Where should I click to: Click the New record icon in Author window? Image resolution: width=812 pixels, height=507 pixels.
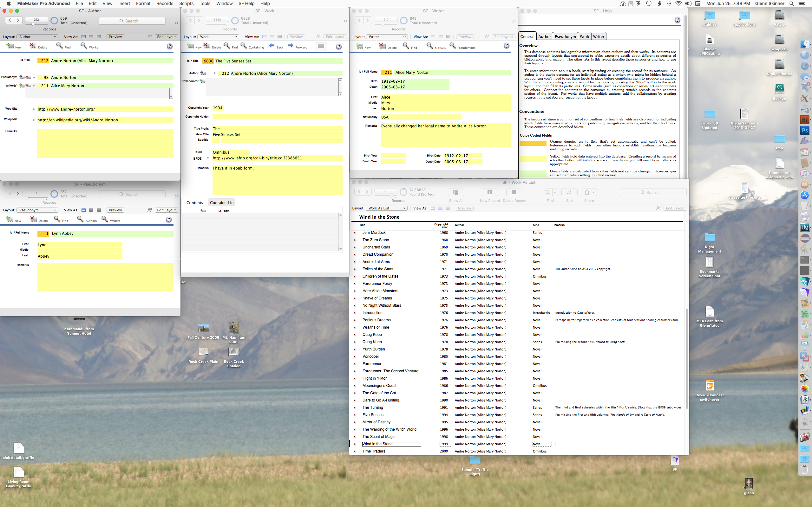(10, 46)
